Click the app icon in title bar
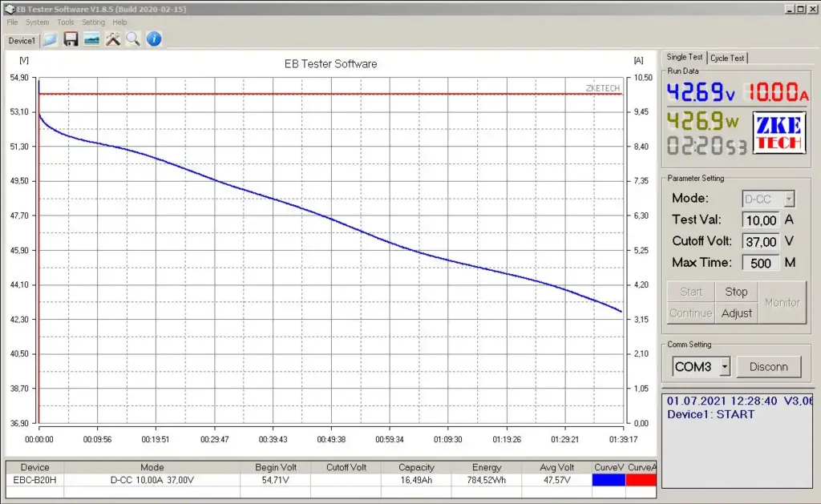Viewport: 821px width, 504px height. coord(8,9)
